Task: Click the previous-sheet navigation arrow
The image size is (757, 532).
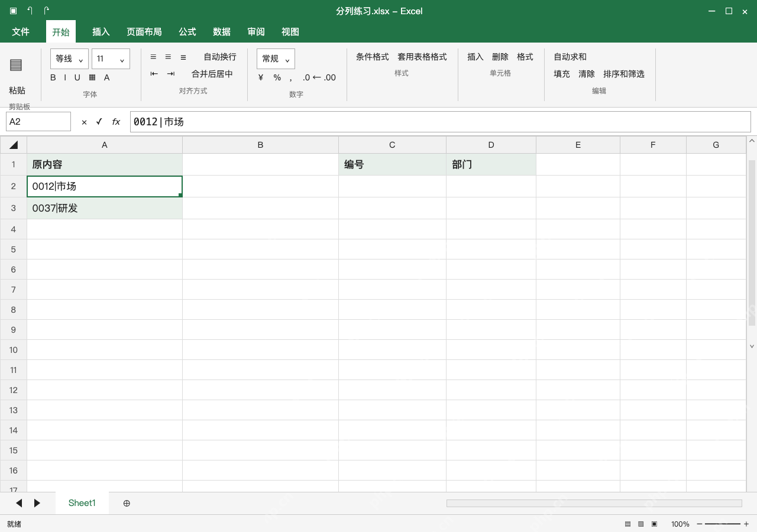Action: coord(19,503)
